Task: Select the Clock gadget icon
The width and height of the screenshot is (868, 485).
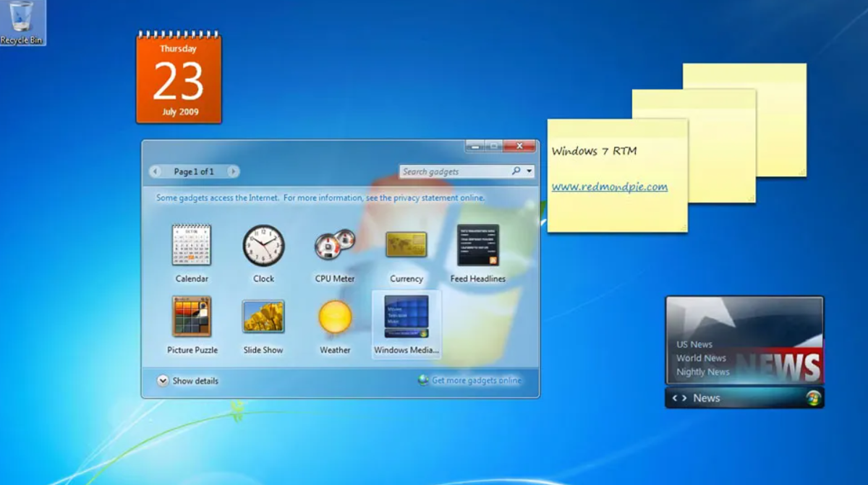Action: pos(263,246)
